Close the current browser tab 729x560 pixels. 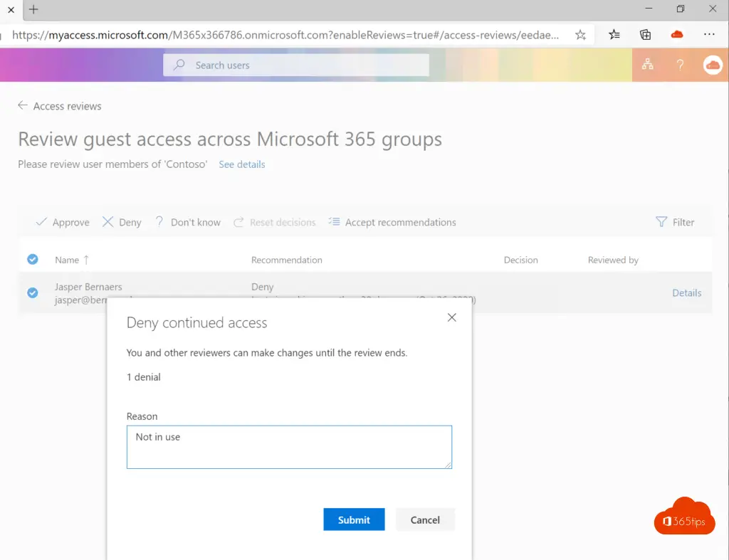click(11, 9)
